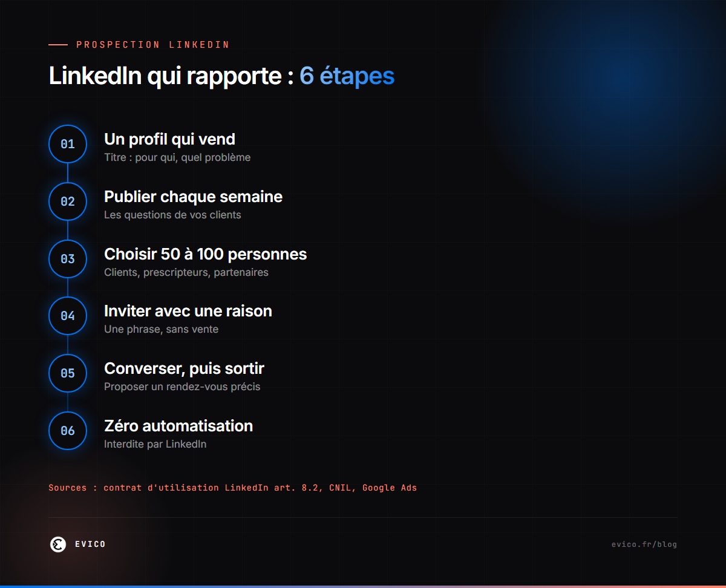Click the EVICO logo icon in footer

pyautogui.click(x=57, y=544)
